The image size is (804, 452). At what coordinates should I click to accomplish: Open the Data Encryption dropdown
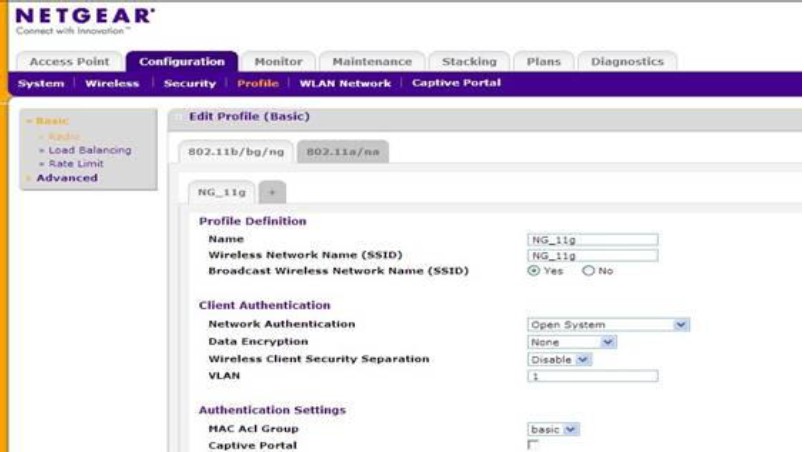572,342
